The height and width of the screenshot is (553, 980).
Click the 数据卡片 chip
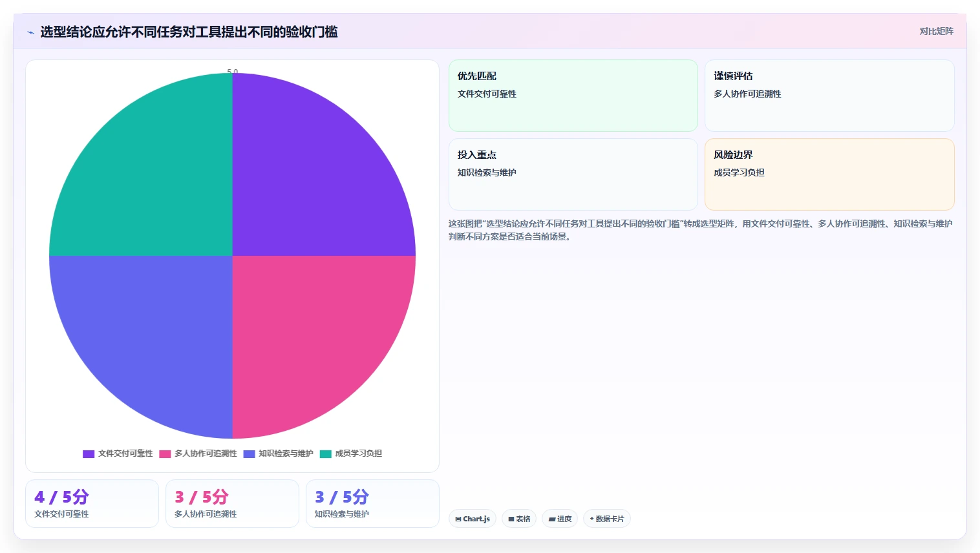click(x=607, y=519)
